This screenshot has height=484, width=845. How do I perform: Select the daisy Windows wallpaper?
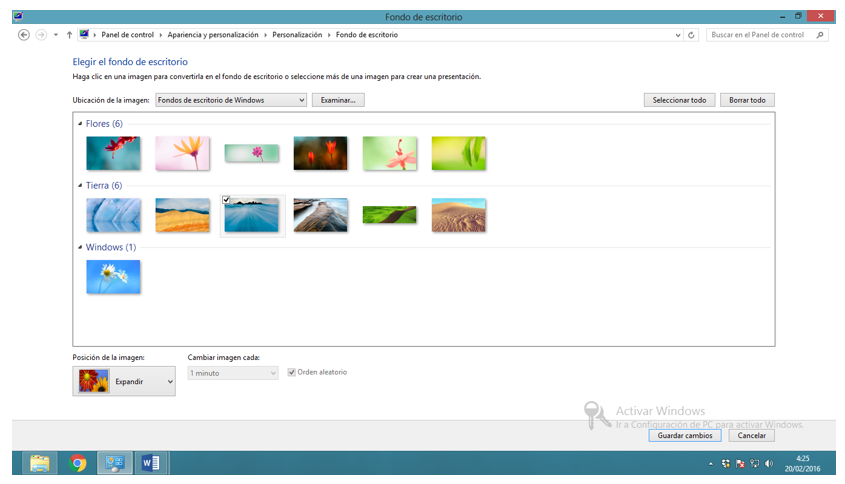(113, 277)
